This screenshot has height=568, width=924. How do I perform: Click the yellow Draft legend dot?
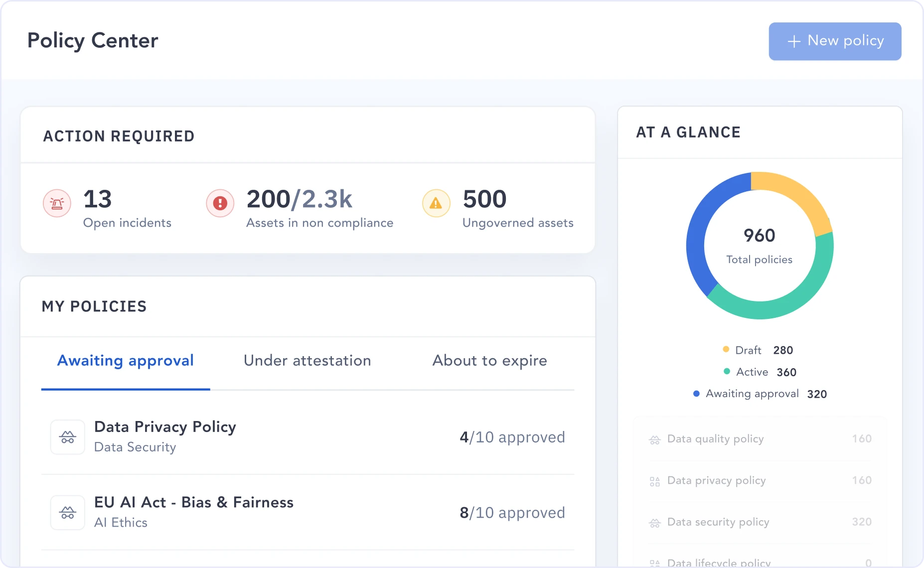[x=726, y=349]
